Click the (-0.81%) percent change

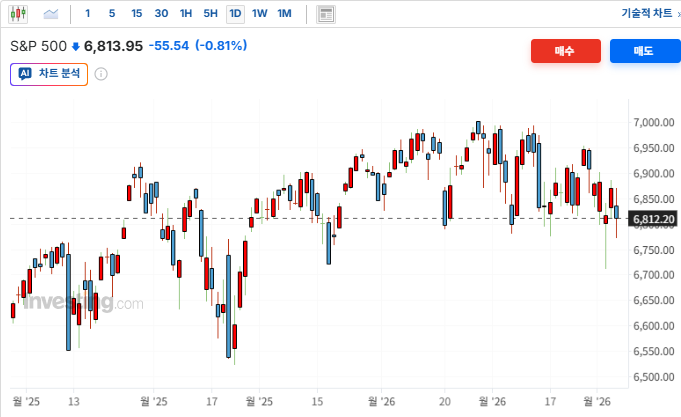pos(221,45)
